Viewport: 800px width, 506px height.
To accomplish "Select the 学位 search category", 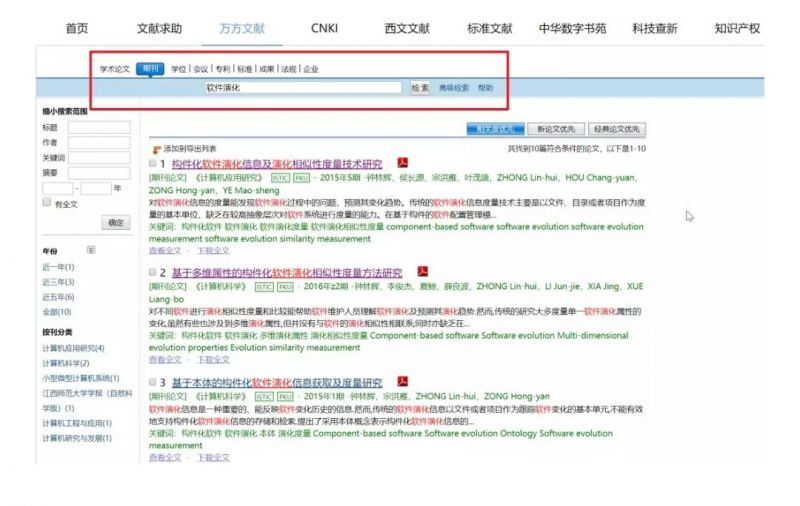I will [x=178, y=70].
